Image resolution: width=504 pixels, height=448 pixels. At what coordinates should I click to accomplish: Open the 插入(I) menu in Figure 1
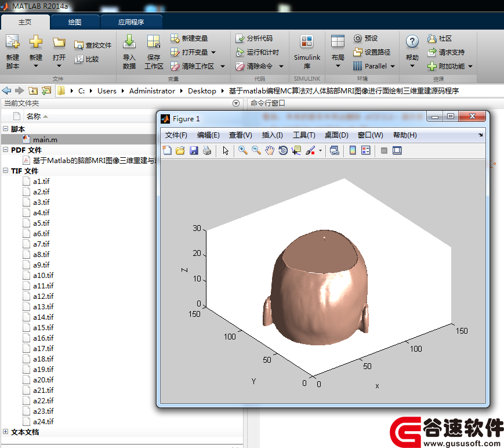pyautogui.click(x=272, y=135)
